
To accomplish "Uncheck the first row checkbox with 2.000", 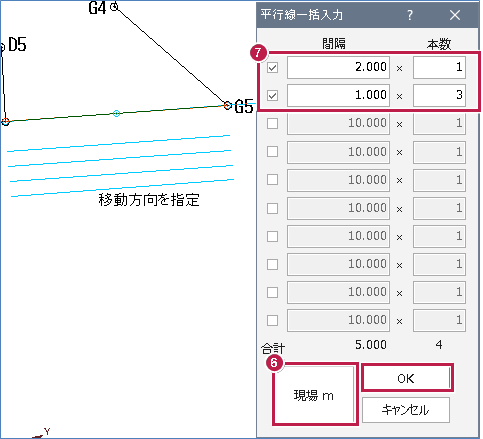I will point(272,68).
